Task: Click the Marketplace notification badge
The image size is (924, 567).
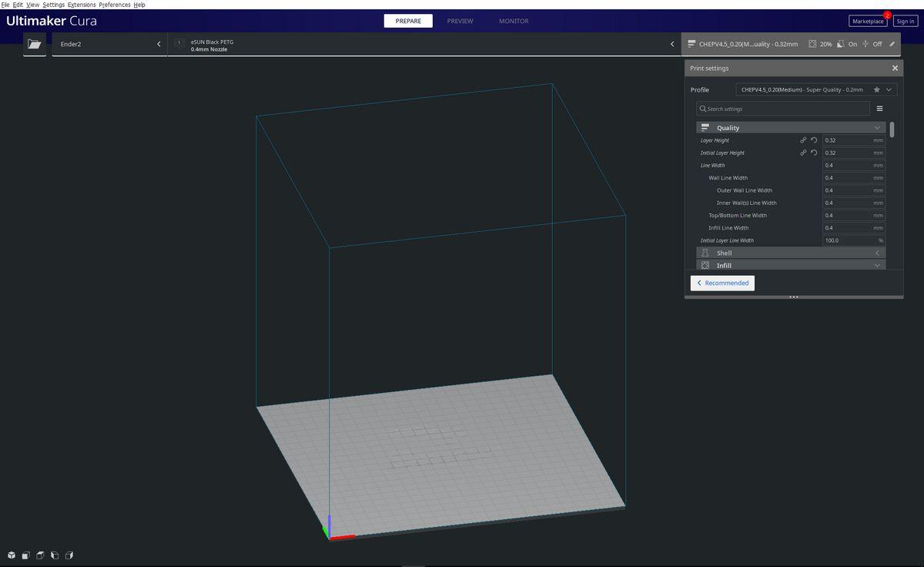Action: [x=887, y=15]
